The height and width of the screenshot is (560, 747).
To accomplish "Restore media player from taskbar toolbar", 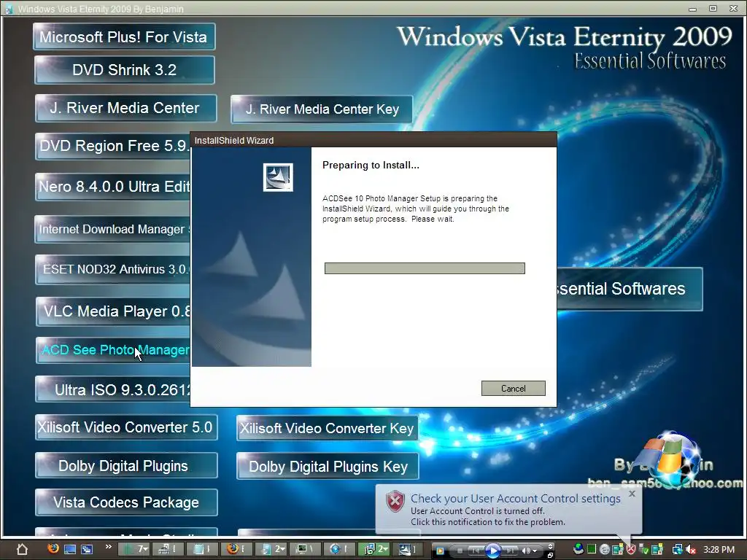I will [550, 555].
